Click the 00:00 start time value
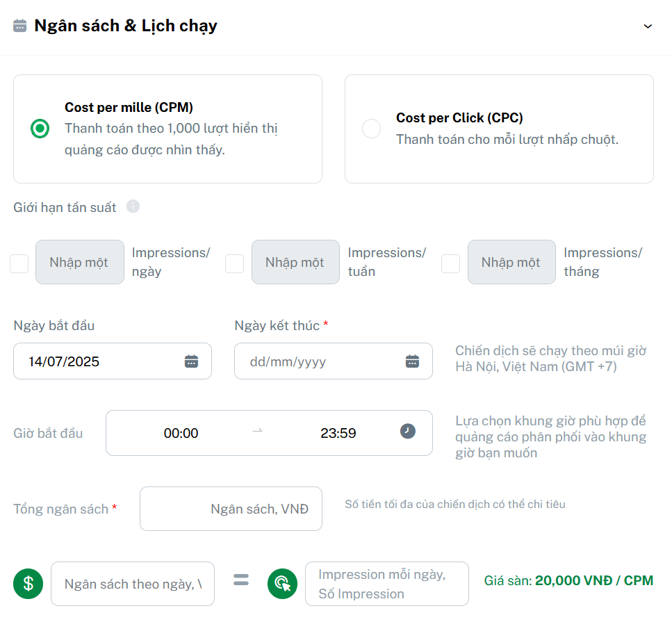This screenshot has height=622, width=672. [x=181, y=433]
